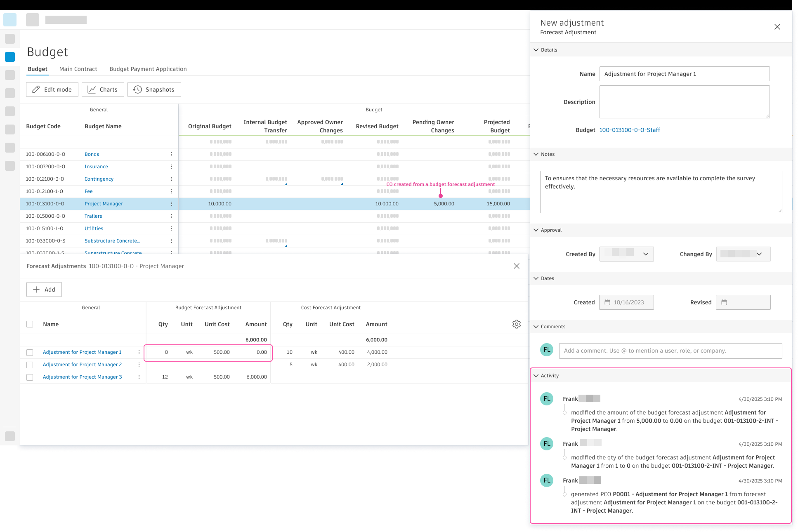Screen dimensions: 798x532
Task: Open row menu for Adjustment Project Manager 3
Action: point(139,377)
